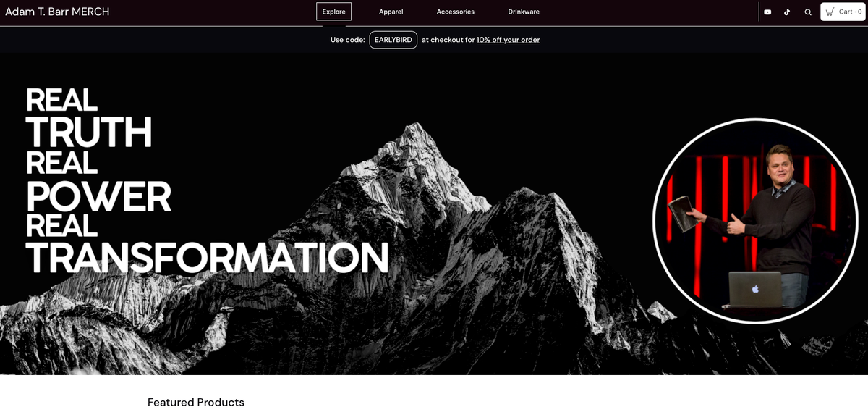Image resolution: width=868 pixels, height=420 pixels.
Task: Open the TikTok profile icon
Action: pyautogui.click(x=787, y=12)
